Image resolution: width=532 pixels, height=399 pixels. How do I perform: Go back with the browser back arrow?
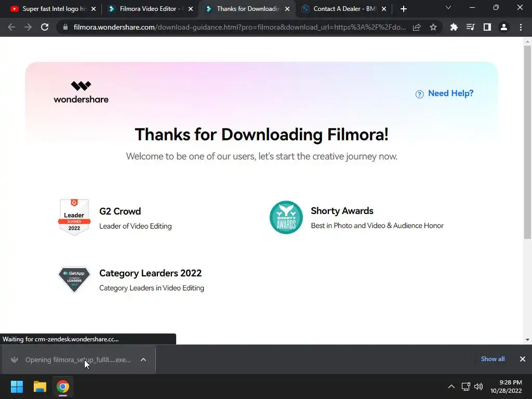coord(11,27)
